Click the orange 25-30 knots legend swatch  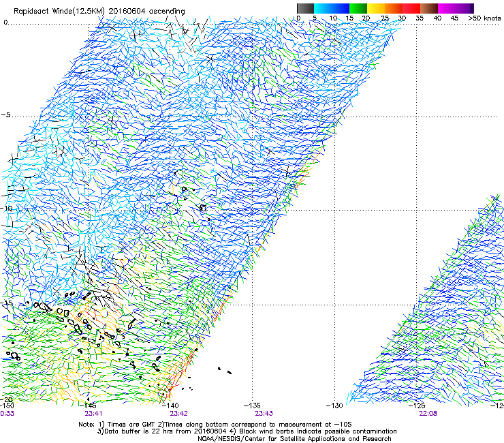pos(394,8)
